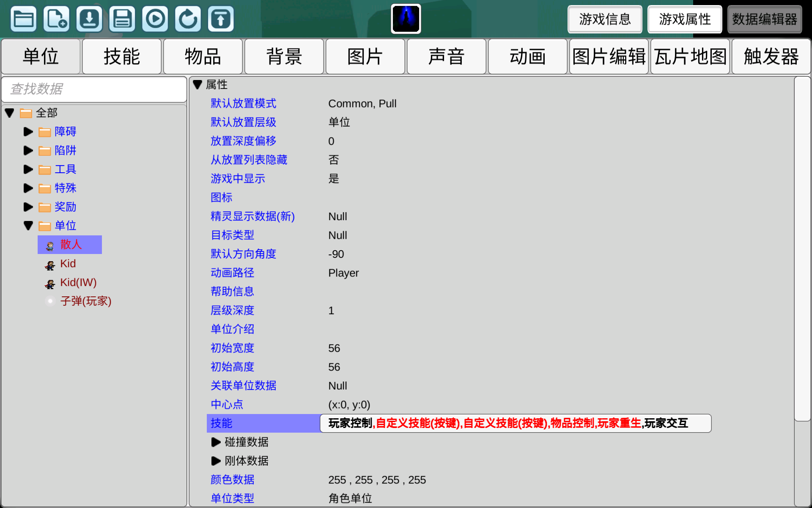Viewport: 812px width, 508px height.
Task: Click the upload/export icon
Action: coord(221,19)
